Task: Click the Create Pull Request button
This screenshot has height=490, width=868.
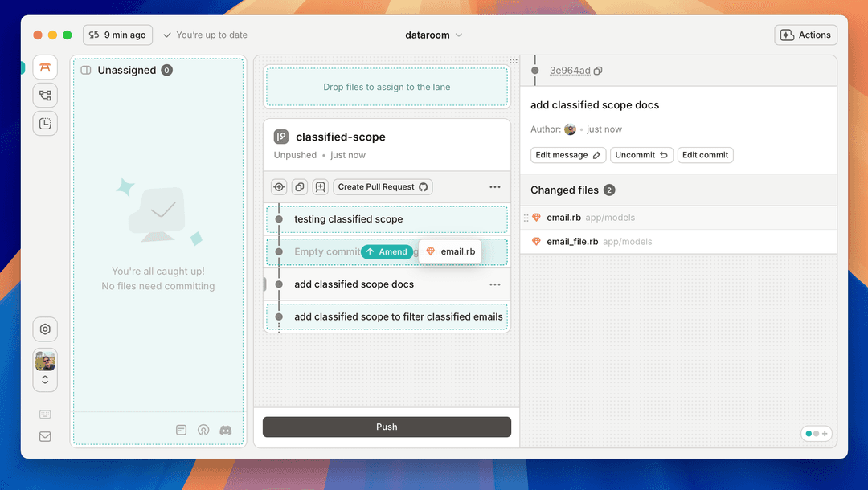Action: (x=383, y=187)
